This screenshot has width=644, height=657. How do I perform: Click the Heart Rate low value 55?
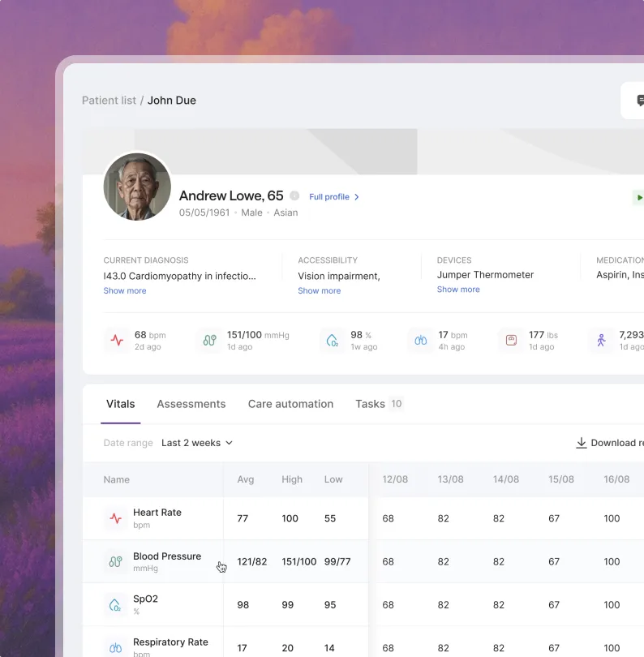(330, 518)
